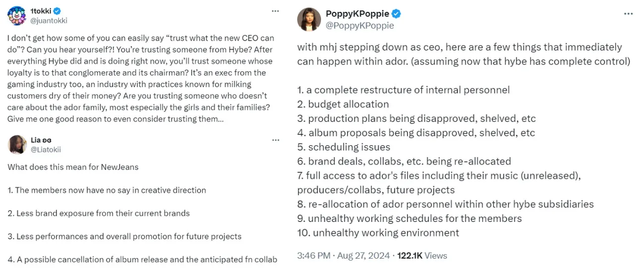Open more options on PoppyKPoppie's tweet
The image size is (644, 270).
(x=628, y=14)
